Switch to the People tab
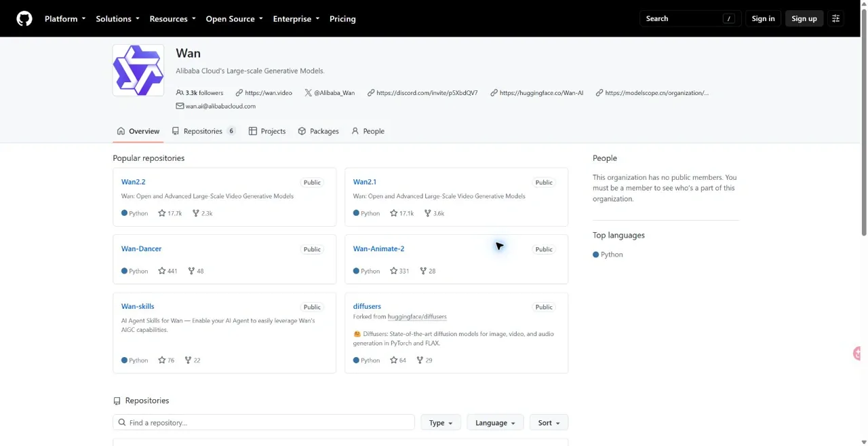The image size is (868, 446). click(x=368, y=131)
